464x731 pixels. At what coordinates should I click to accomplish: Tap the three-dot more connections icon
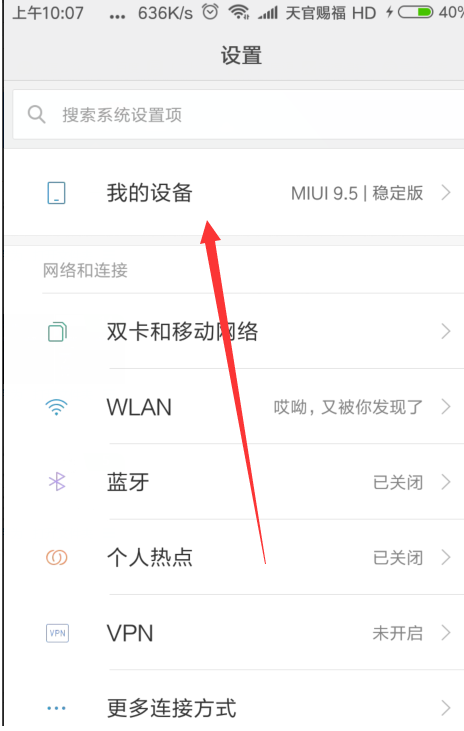click(56, 708)
